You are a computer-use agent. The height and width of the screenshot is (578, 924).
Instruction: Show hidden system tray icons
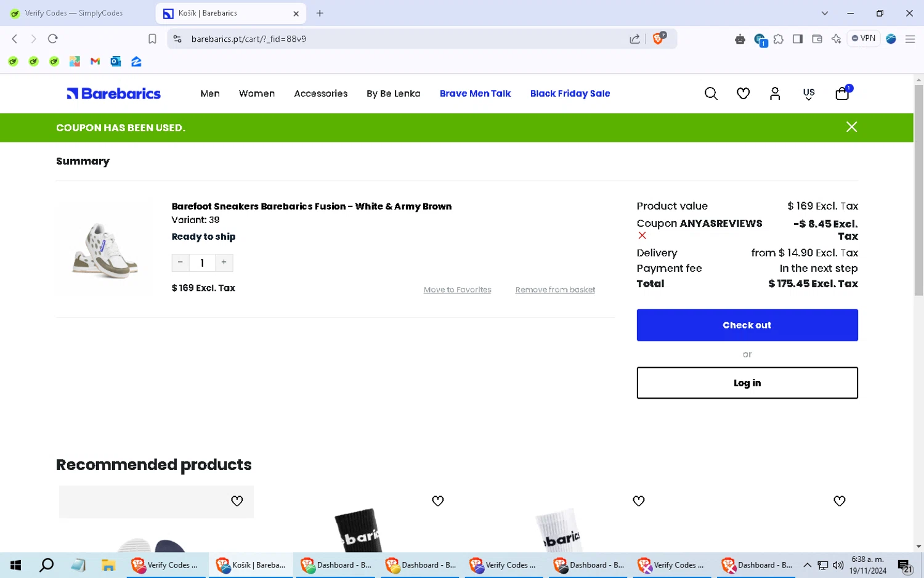coord(807,565)
